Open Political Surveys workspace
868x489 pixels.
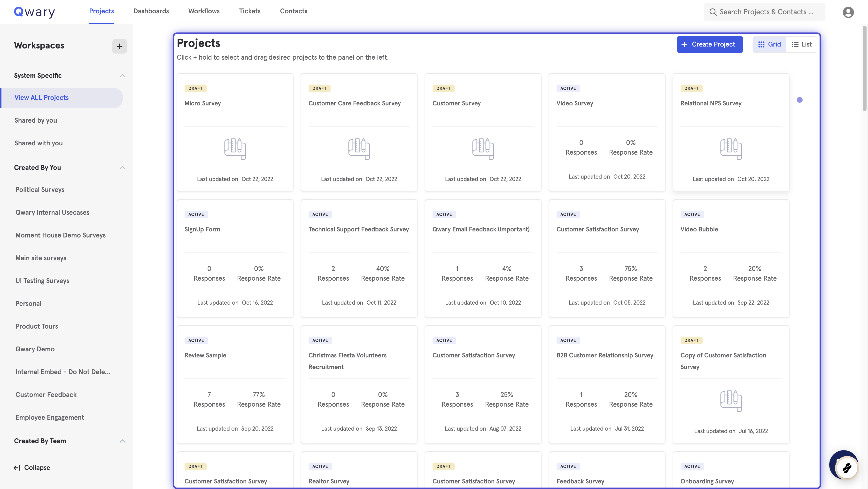[x=40, y=189]
